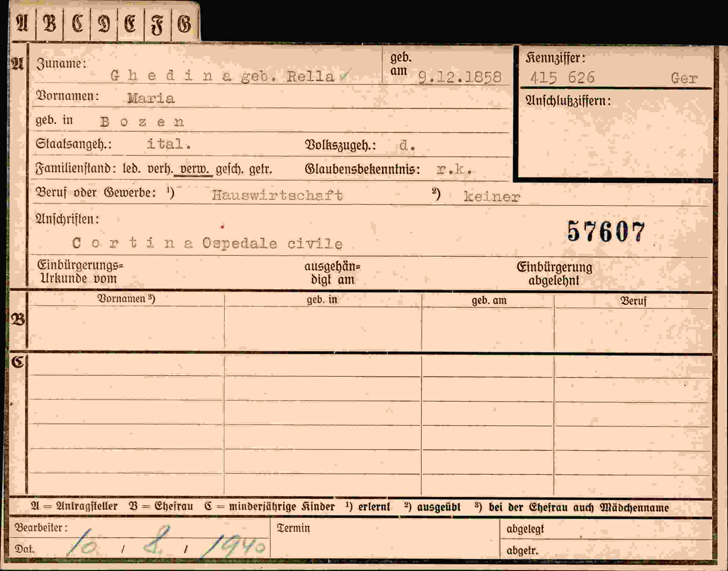Click the stamped number "57607"
This screenshot has width=728, height=571.
coord(606,231)
